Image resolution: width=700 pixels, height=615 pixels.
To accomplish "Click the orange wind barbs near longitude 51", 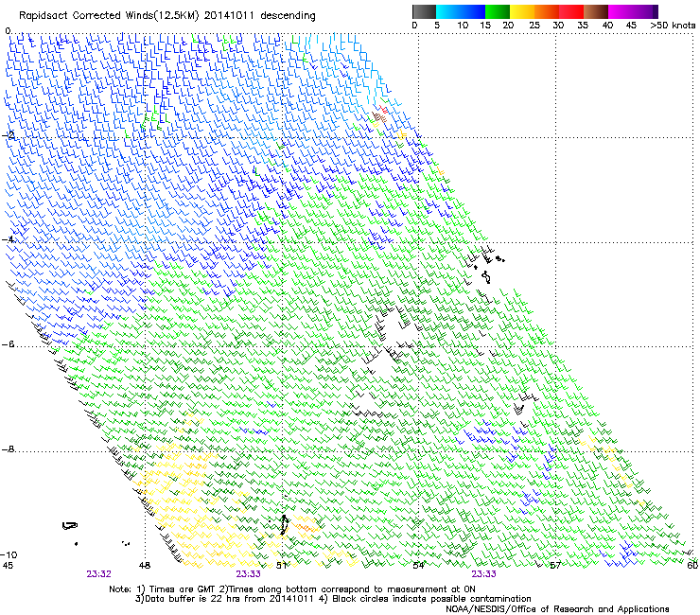I will click(306, 527).
